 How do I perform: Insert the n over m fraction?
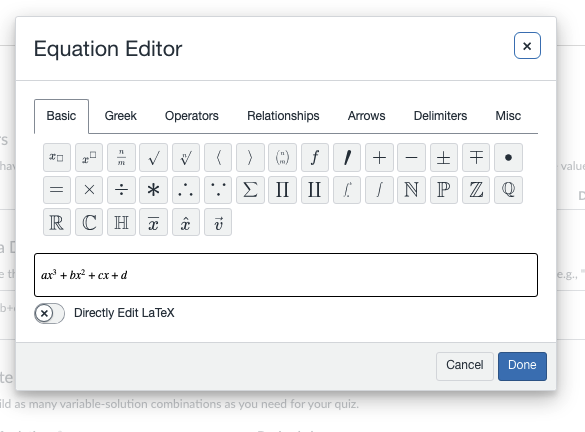coord(121,157)
